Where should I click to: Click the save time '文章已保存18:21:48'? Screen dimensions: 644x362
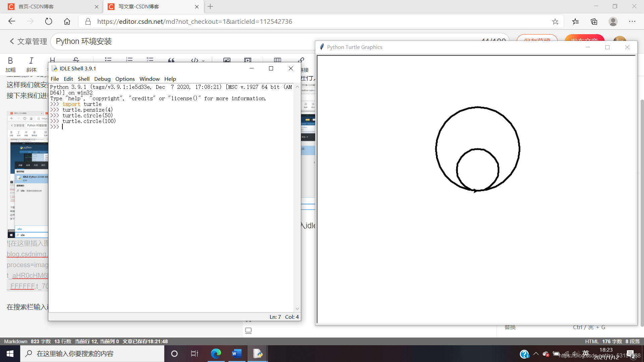145,341
